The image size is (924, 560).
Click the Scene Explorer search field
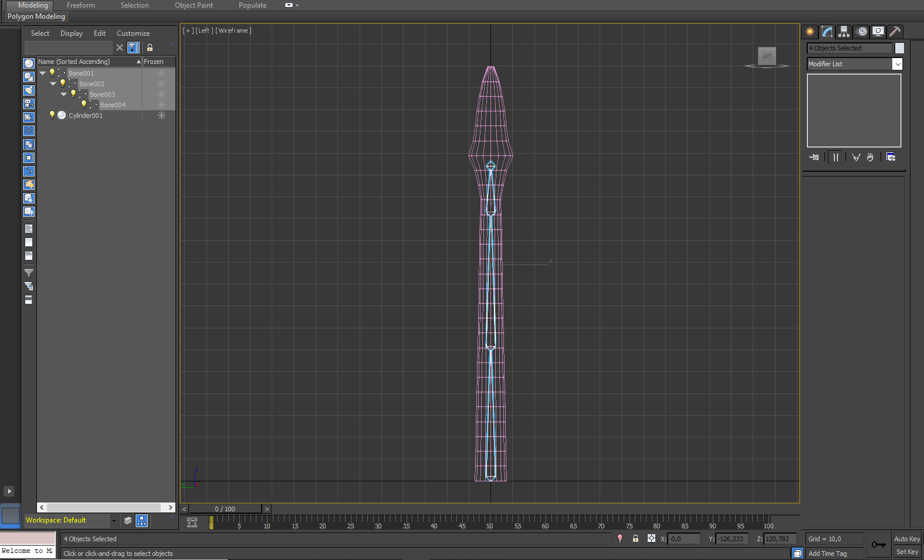coord(69,47)
